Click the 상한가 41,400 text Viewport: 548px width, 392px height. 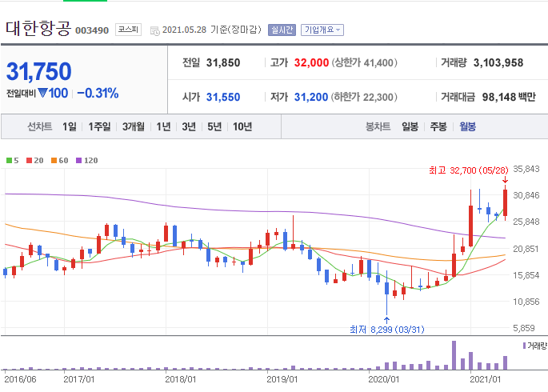(x=364, y=63)
